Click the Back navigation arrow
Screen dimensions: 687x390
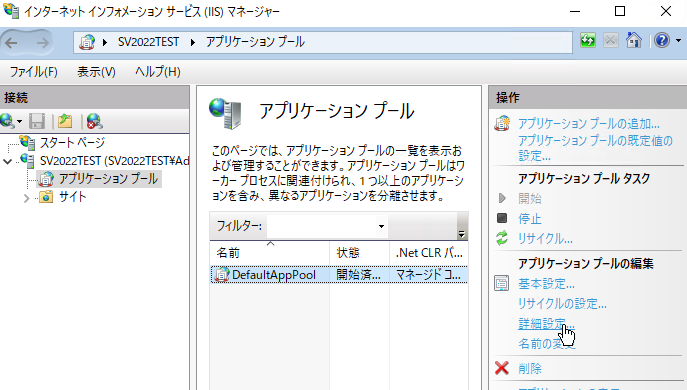pyautogui.click(x=12, y=43)
